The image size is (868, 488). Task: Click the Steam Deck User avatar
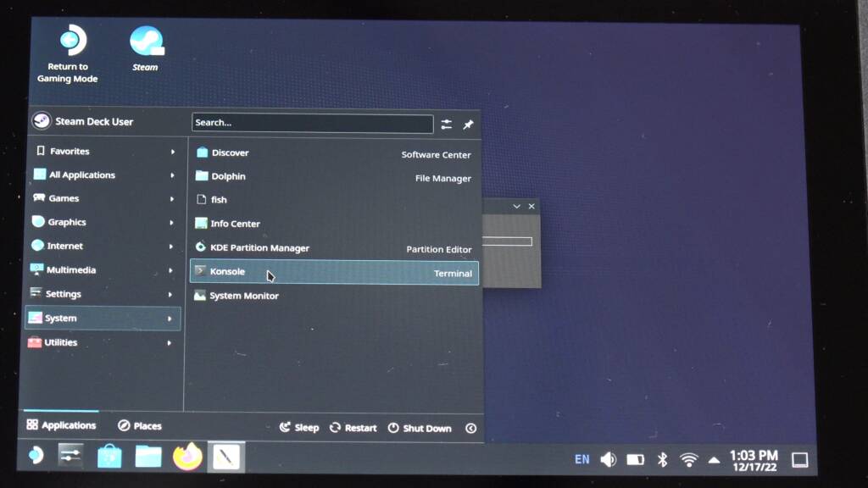pyautogui.click(x=42, y=120)
